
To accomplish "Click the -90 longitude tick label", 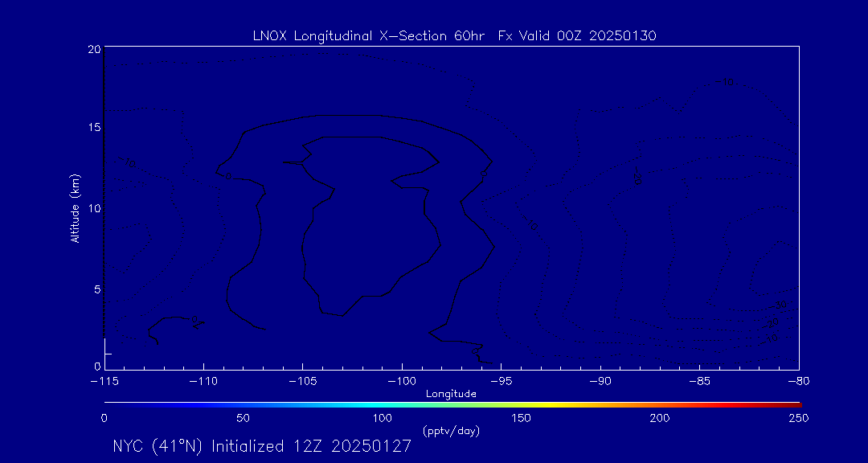I will pyautogui.click(x=600, y=382).
